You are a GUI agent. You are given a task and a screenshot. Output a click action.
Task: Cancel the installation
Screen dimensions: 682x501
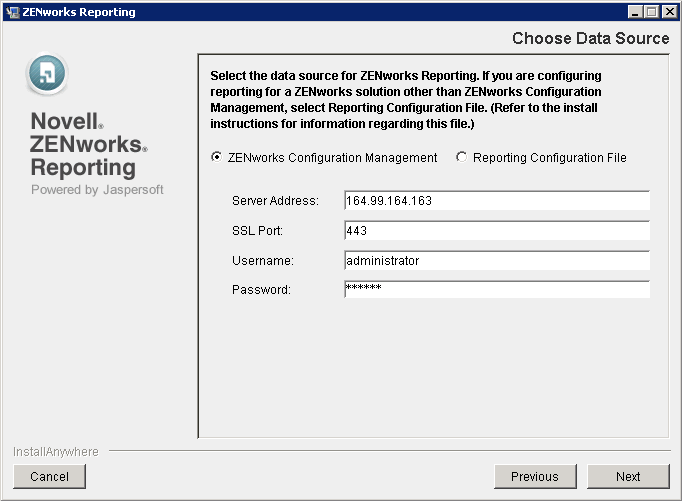[49, 477]
